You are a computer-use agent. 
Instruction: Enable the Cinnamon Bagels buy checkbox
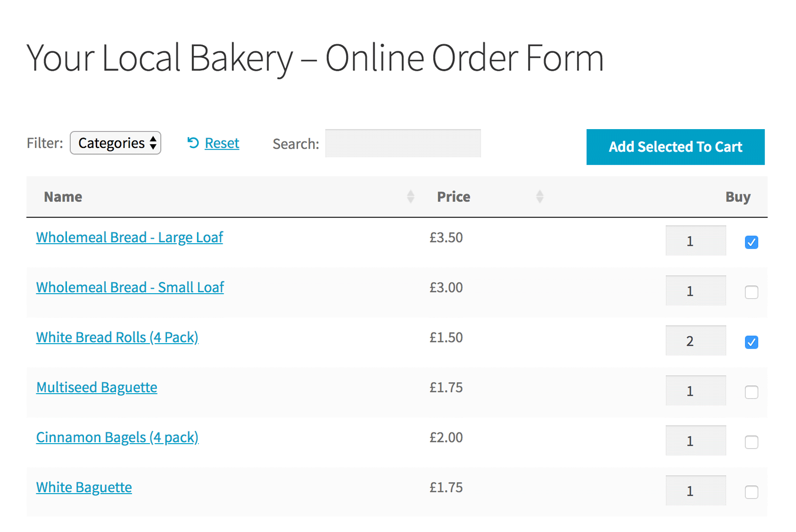coord(751,442)
